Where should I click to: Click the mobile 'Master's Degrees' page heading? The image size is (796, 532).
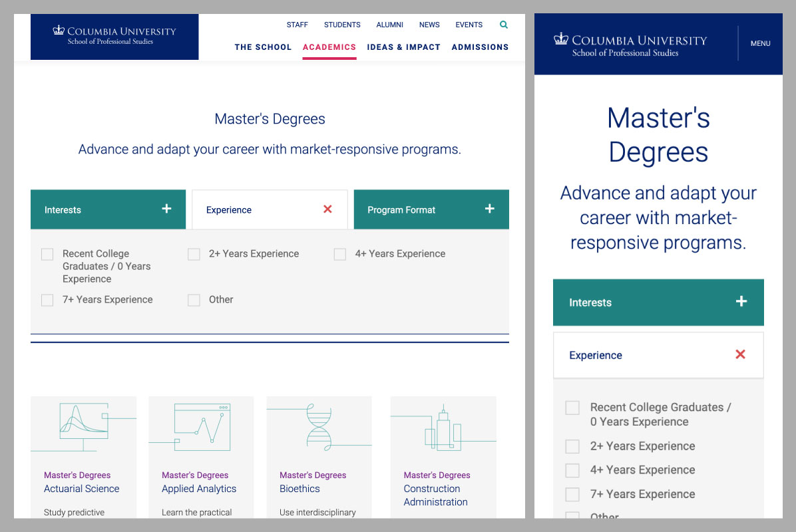point(658,135)
